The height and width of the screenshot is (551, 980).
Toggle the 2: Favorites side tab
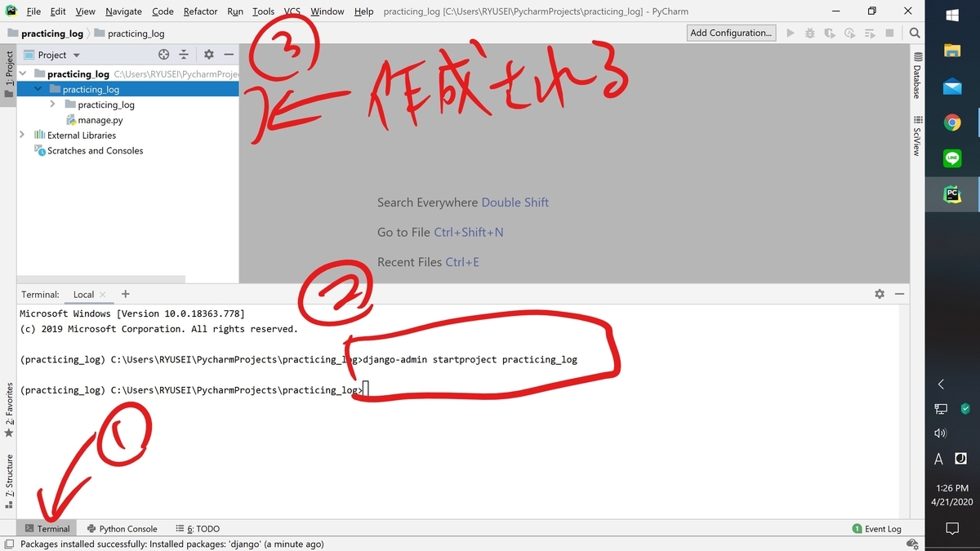click(x=9, y=411)
